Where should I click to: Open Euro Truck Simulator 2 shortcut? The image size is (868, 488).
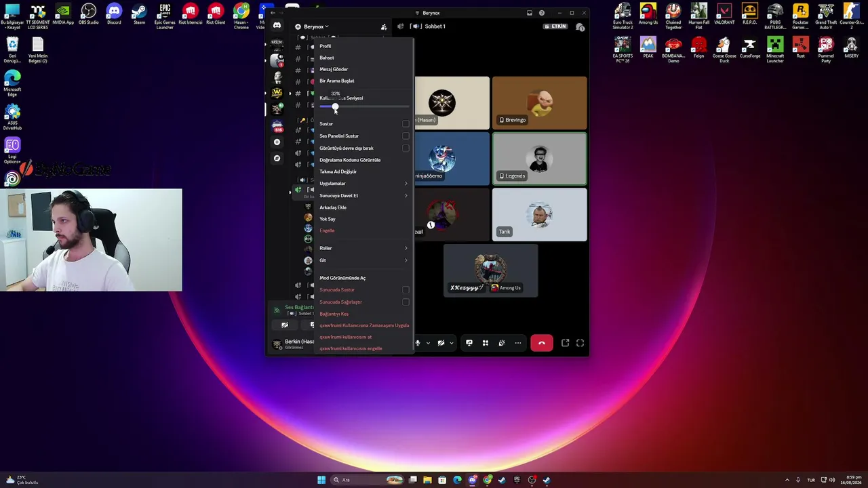tap(623, 16)
